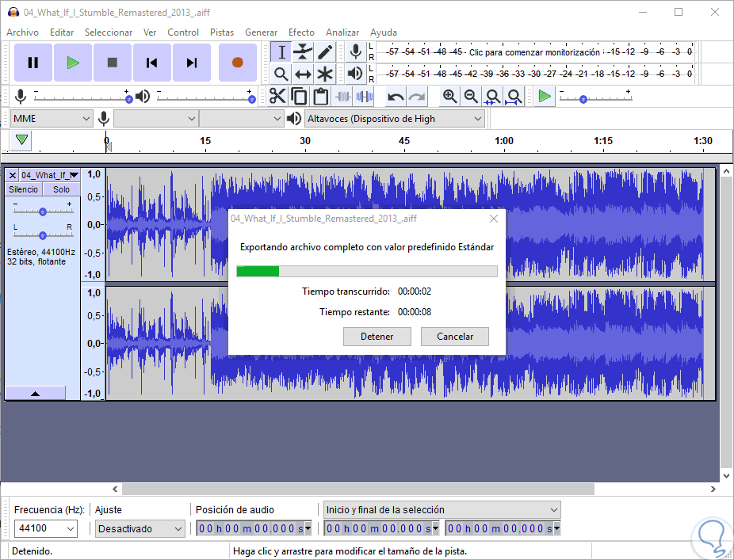Open the Efecto menu
The image size is (734, 560).
[x=301, y=32]
